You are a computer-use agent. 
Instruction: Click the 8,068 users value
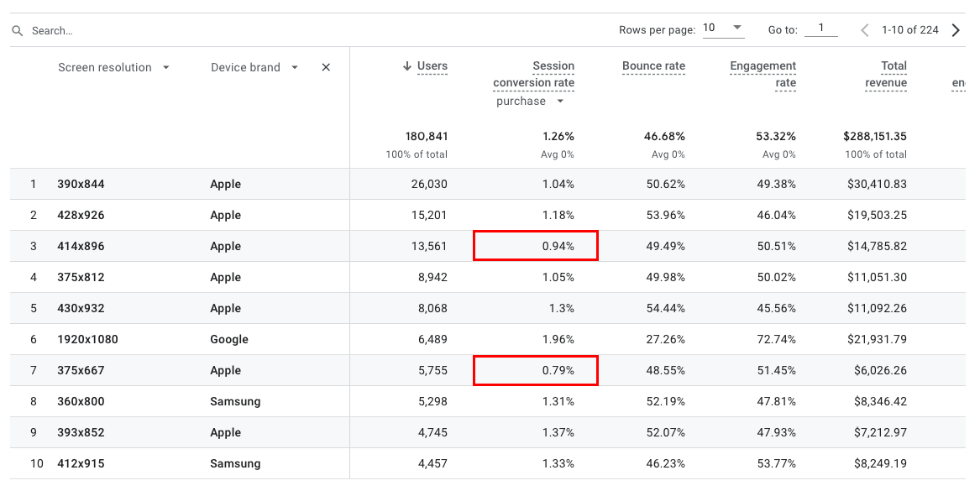tap(432, 309)
